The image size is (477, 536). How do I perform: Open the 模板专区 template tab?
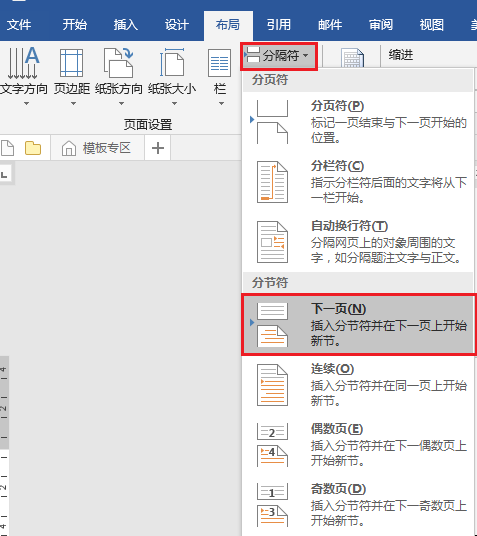click(x=97, y=148)
